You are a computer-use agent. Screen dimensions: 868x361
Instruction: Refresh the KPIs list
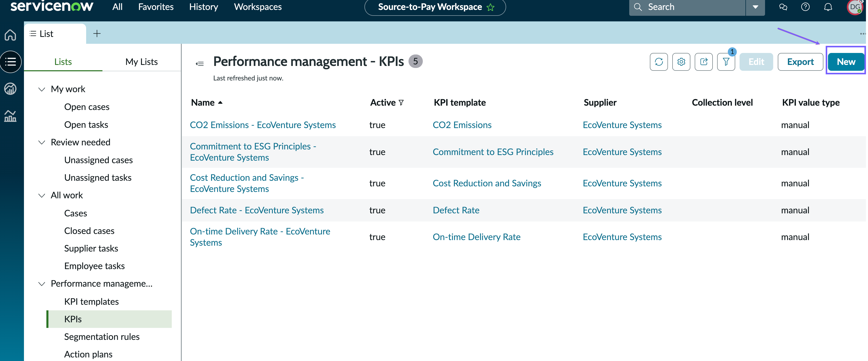659,62
